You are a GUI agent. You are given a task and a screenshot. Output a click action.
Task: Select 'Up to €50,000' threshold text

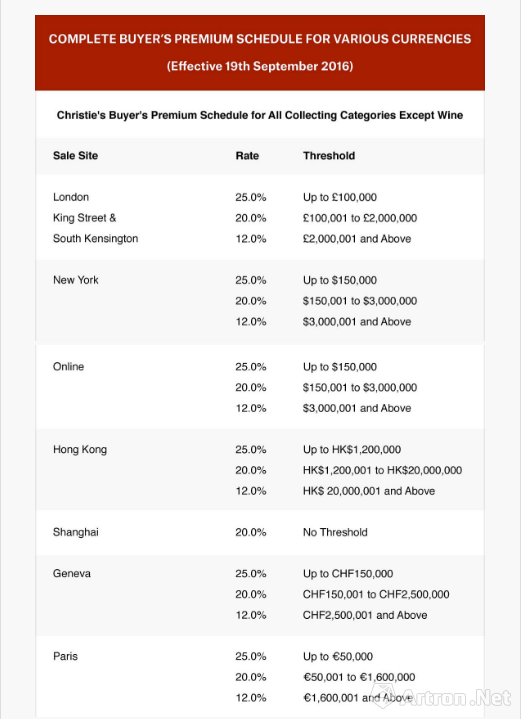pos(338,656)
